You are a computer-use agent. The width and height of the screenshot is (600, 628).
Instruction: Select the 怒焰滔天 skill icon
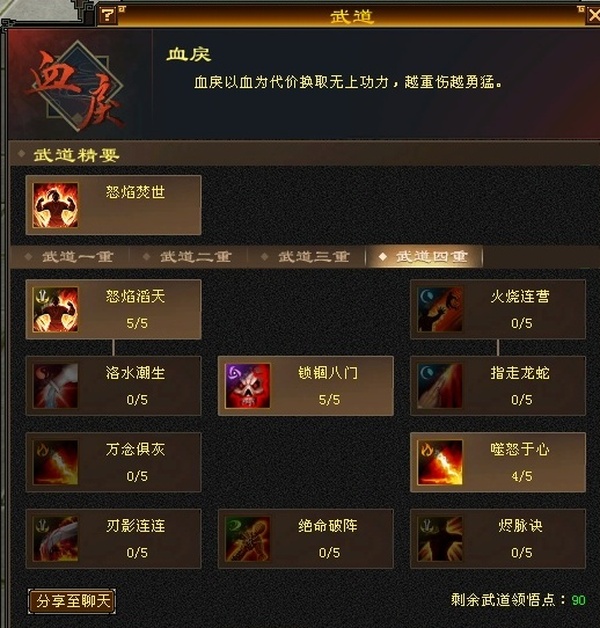55,309
